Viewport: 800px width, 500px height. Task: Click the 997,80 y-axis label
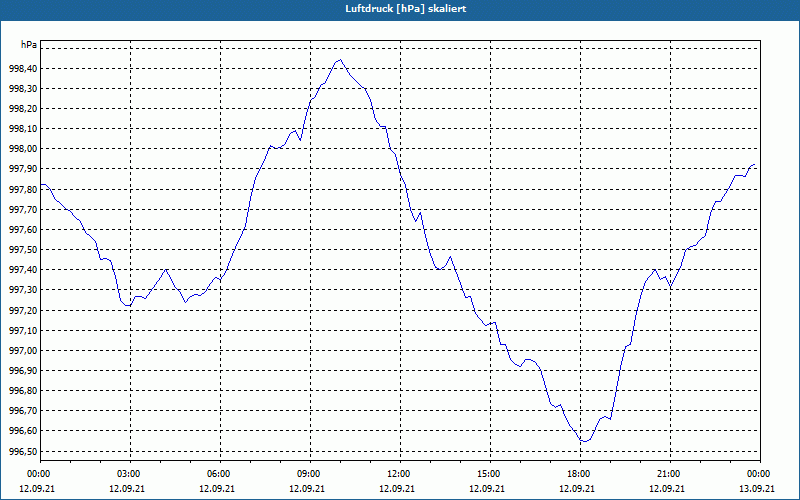tap(23, 189)
